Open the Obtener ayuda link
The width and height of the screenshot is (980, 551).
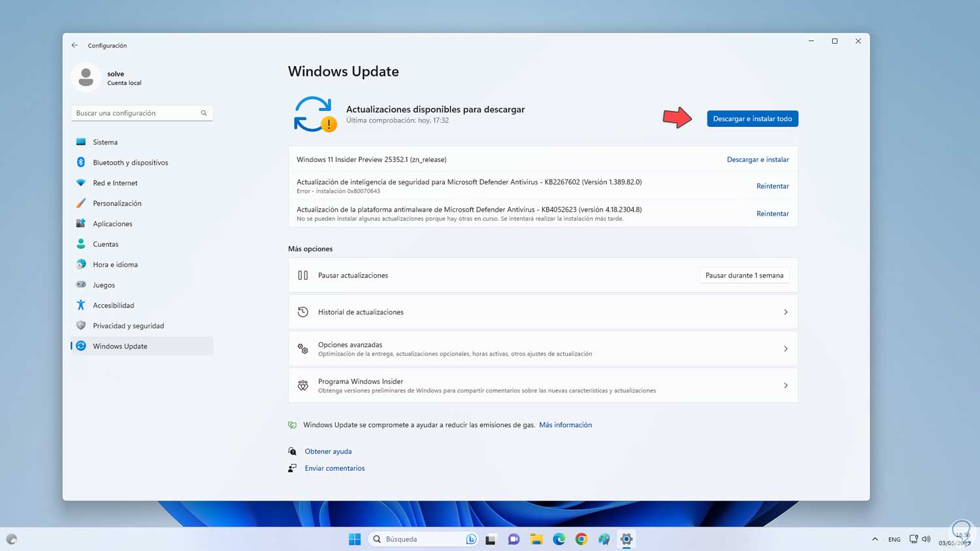click(328, 451)
